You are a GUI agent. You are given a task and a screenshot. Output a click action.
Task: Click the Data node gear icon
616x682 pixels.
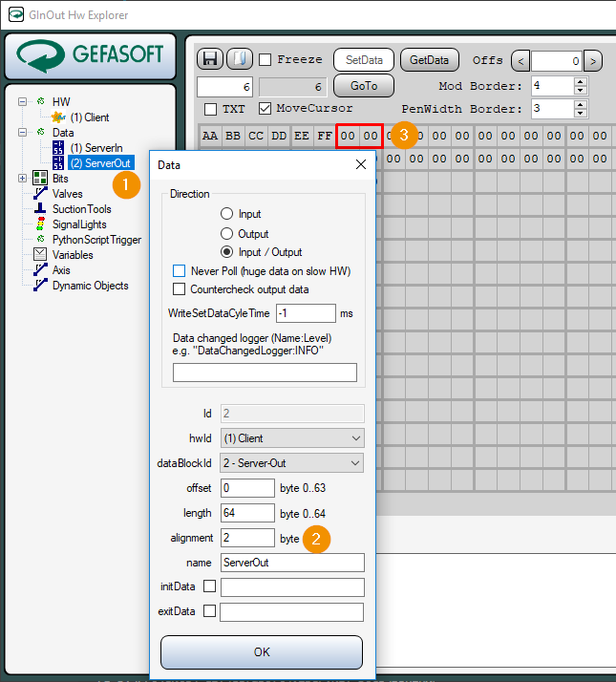(x=40, y=132)
